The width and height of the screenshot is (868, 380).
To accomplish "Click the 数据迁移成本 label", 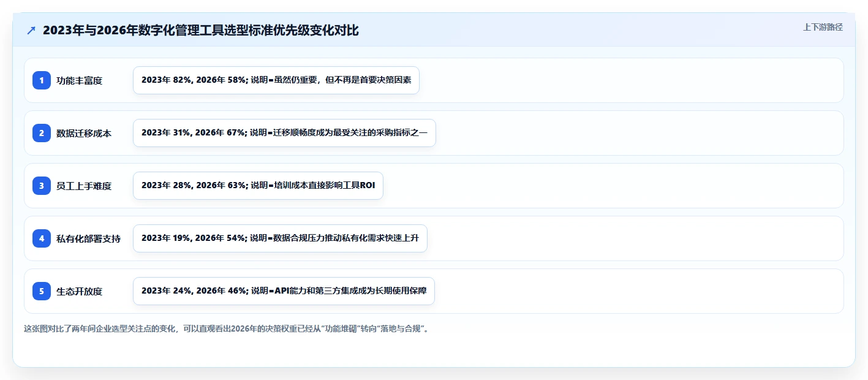I will click(x=84, y=133).
